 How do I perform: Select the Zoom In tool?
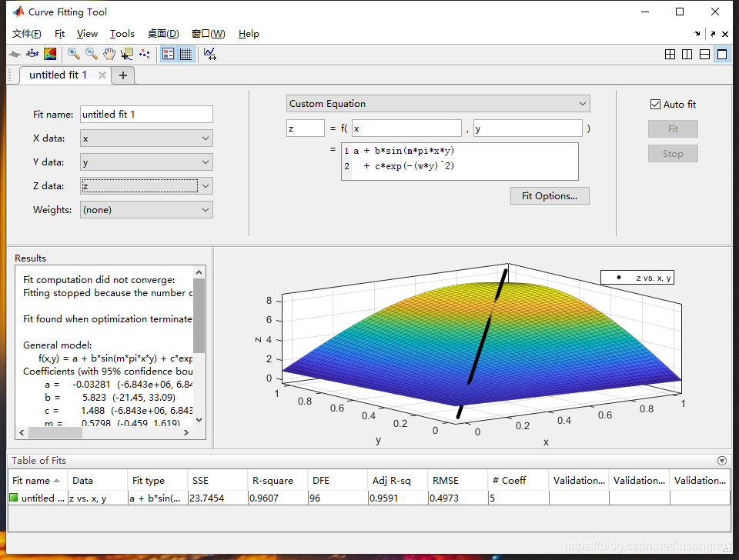74,54
